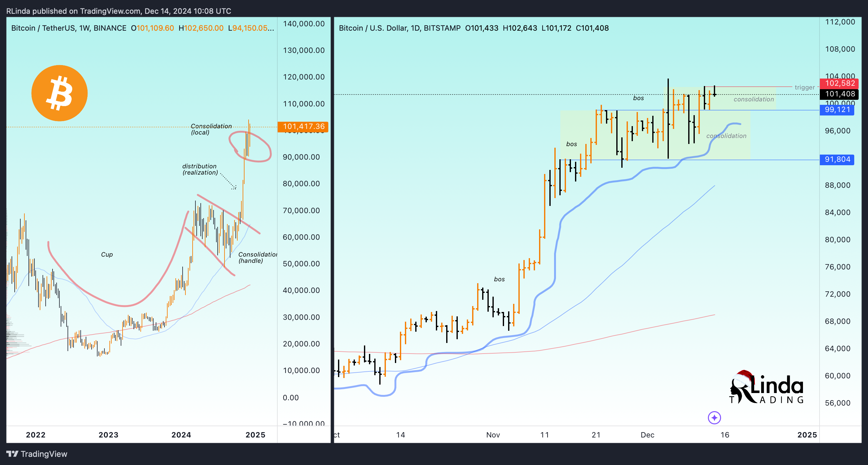Click the upper 'consolidation' label near trigger

pyautogui.click(x=754, y=99)
